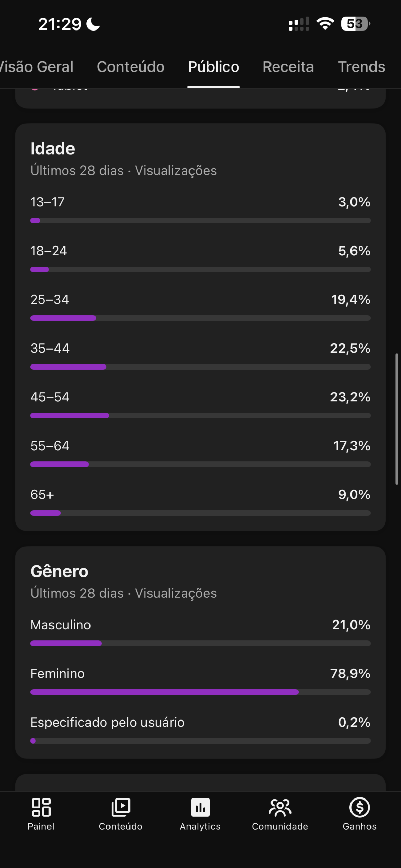Tap the Gênero card heading
The height and width of the screenshot is (868, 401).
point(59,571)
